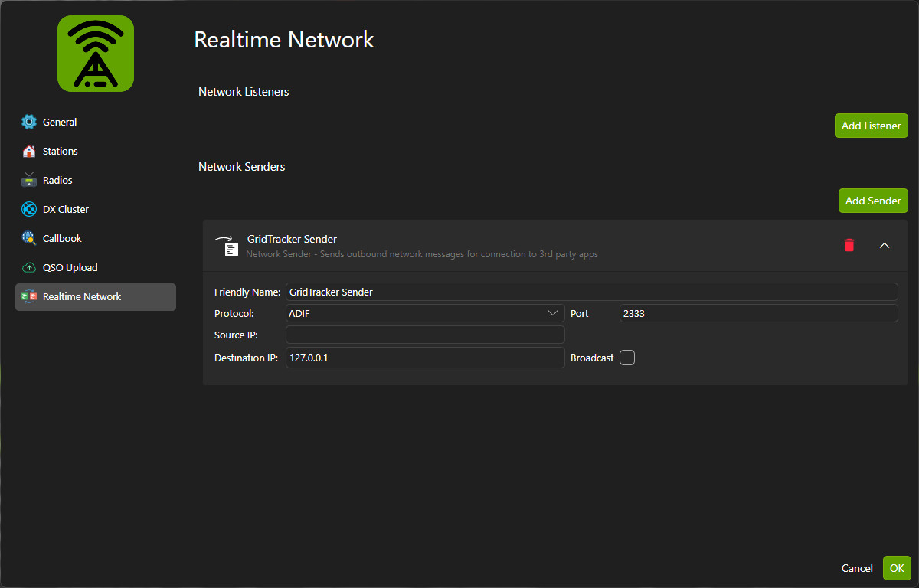
Task: Click the Stations house icon
Action: (29, 151)
